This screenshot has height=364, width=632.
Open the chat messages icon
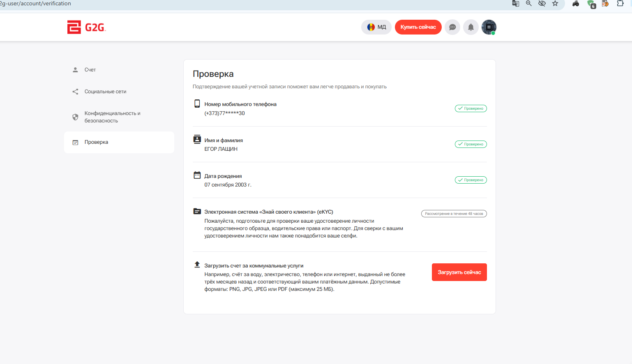(452, 27)
